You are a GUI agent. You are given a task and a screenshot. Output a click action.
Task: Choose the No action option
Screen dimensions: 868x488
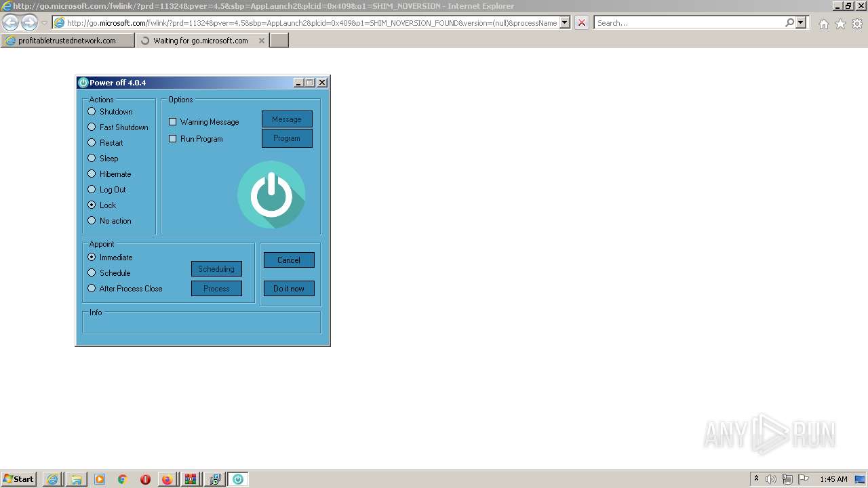(x=109, y=221)
